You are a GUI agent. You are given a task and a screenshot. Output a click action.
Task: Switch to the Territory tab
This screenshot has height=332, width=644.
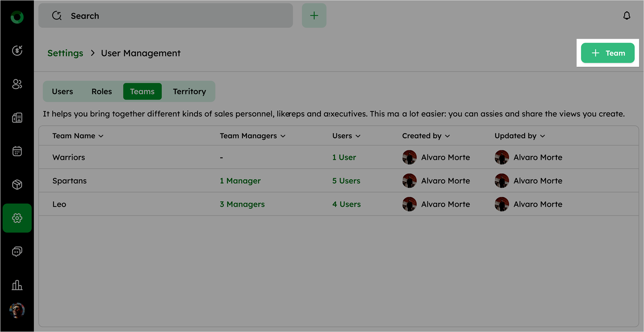click(189, 92)
